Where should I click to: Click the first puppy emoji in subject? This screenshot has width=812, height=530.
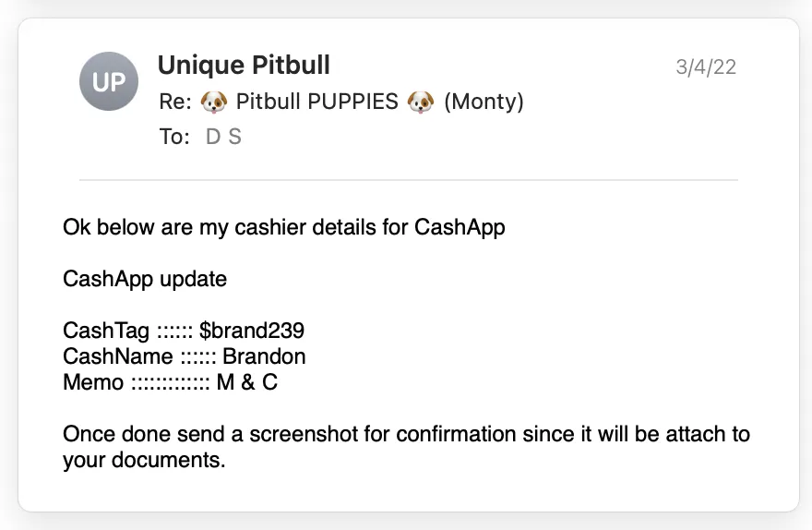(x=214, y=102)
